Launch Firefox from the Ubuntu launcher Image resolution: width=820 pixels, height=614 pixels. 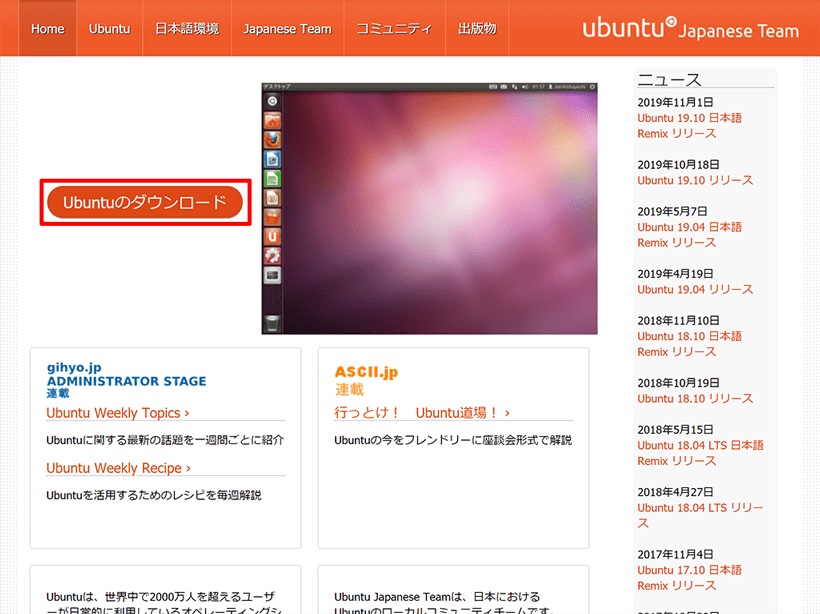[x=270, y=140]
